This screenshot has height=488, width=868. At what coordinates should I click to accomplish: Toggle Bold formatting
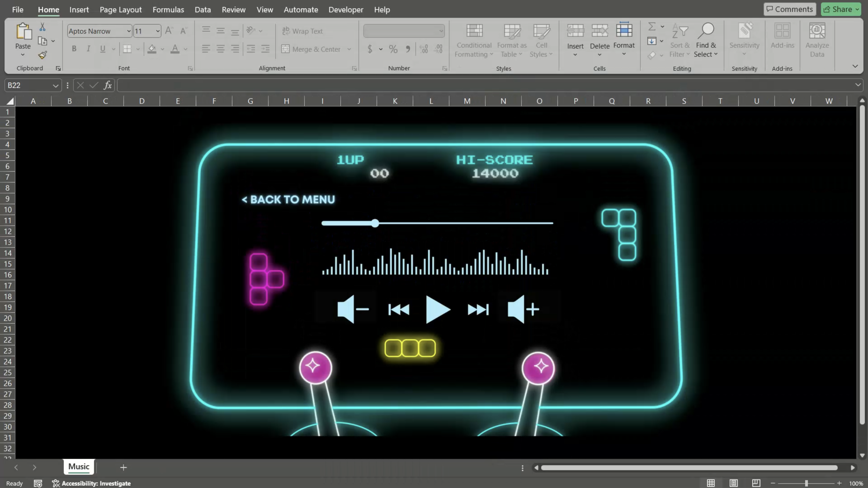click(x=74, y=49)
